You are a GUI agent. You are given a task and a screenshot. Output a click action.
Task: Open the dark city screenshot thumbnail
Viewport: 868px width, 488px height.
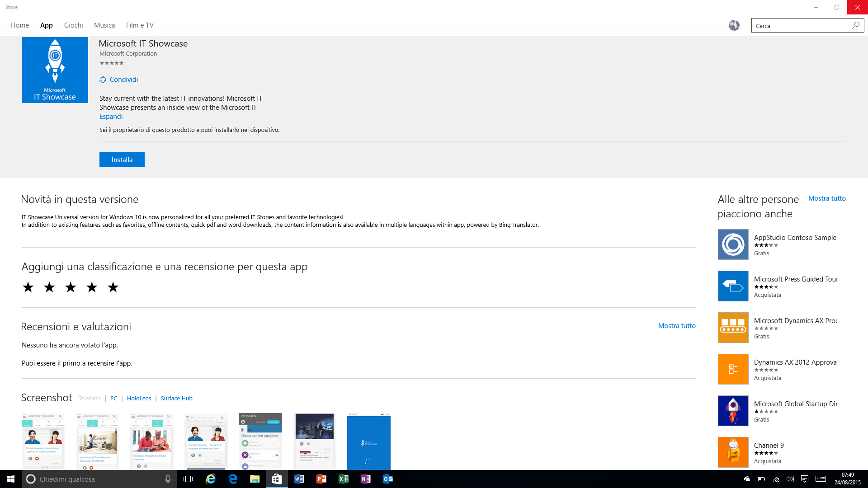[x=315, y=441]
